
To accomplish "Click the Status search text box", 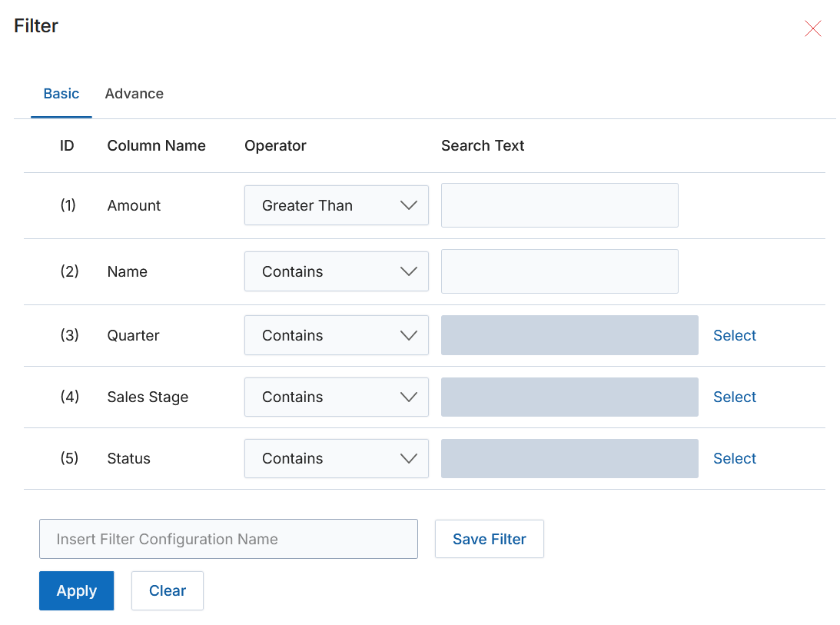I will (569, 459).
